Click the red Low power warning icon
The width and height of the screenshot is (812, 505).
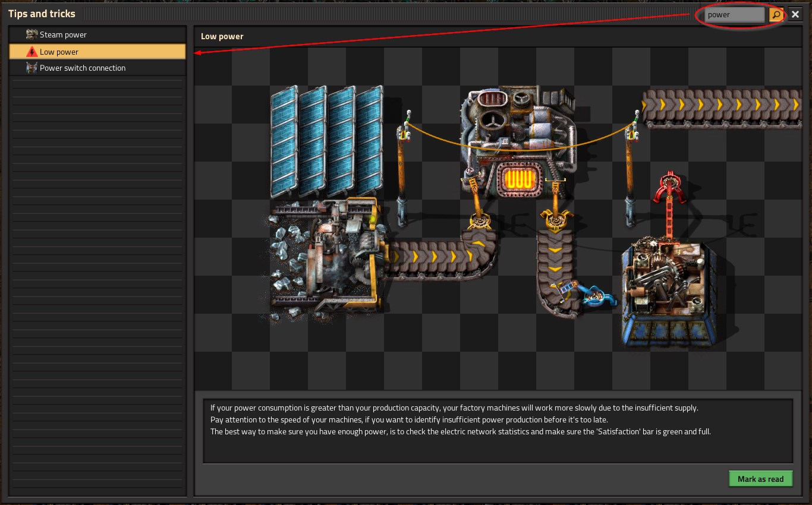[32, 52]
